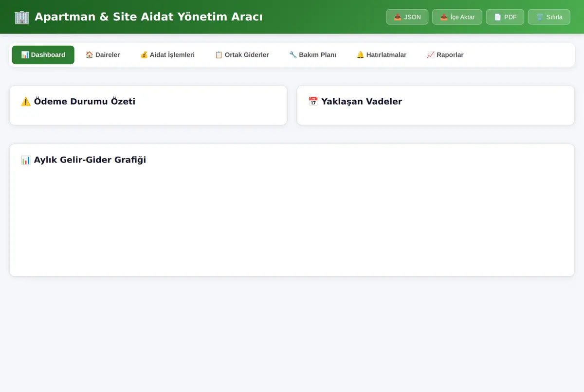584x392 pixels.
Task: Generate a PDF with the PDF button
Action: click(505, 17)
